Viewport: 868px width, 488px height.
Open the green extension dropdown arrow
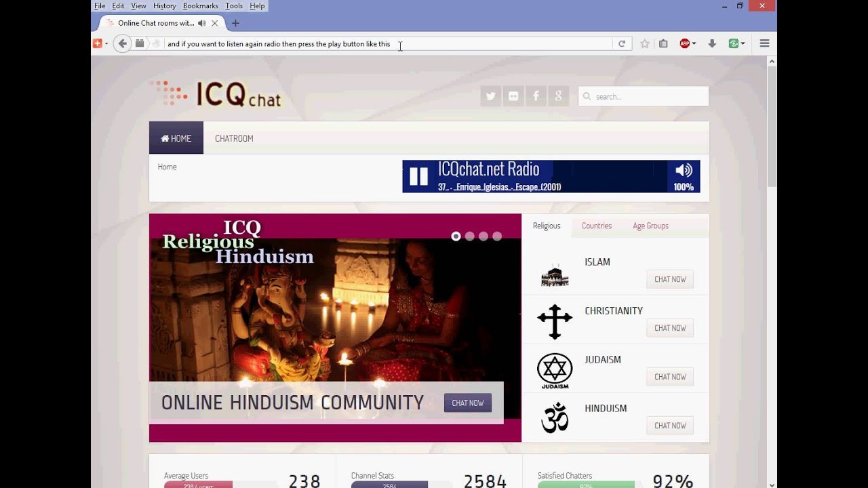tap(743, 43)
